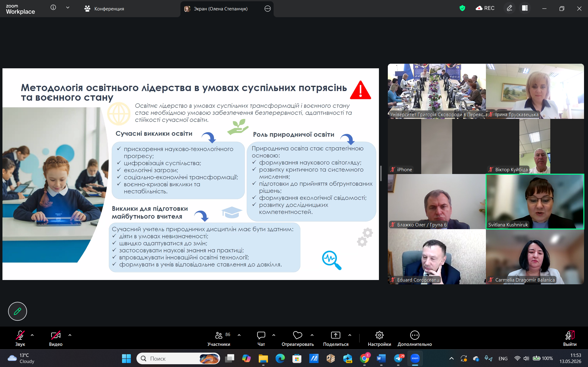Open weather widget 13°C Cloudy
The height and width of the screenshot is (367, 588).
coord(21,358)
